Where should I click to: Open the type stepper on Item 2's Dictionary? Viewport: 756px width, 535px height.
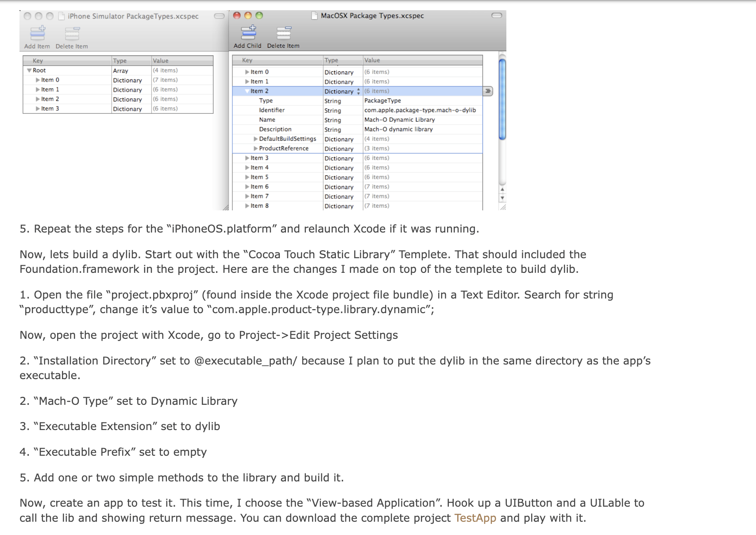point(358,91)
